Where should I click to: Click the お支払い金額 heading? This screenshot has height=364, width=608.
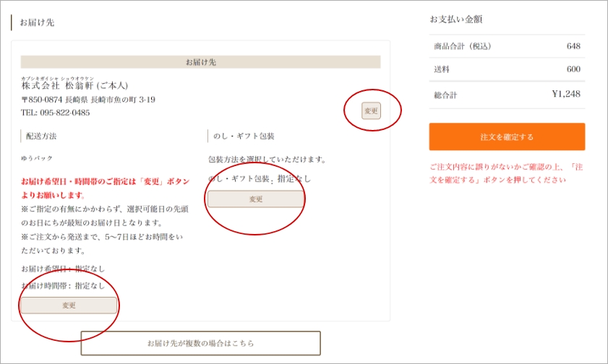[x=455, y=19]
